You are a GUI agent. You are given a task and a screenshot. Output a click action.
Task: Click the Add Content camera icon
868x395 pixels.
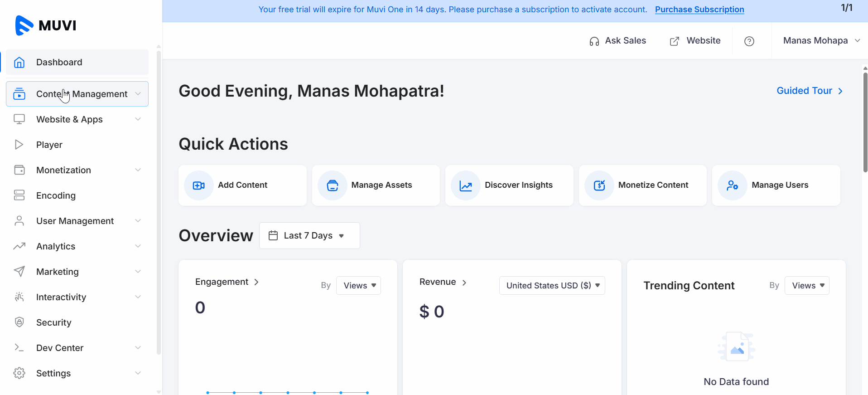198,185
